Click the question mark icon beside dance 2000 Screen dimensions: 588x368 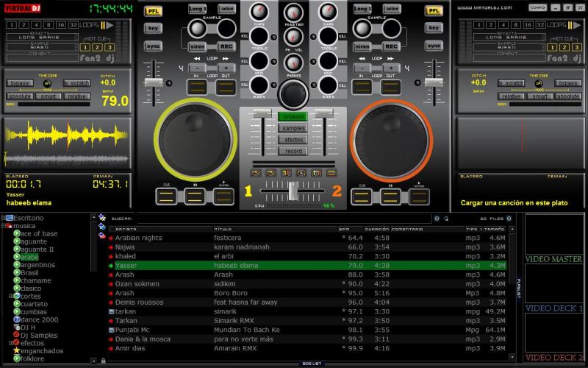coord(16,319)
